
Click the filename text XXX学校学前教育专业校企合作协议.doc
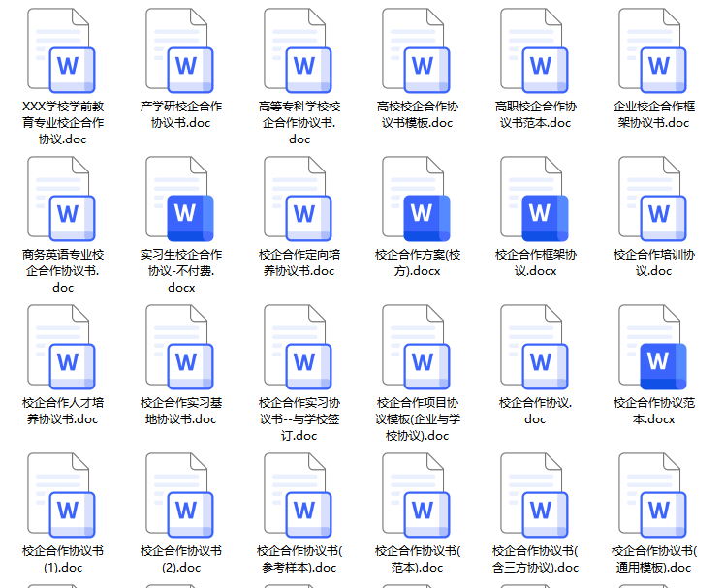pos(63,123)
